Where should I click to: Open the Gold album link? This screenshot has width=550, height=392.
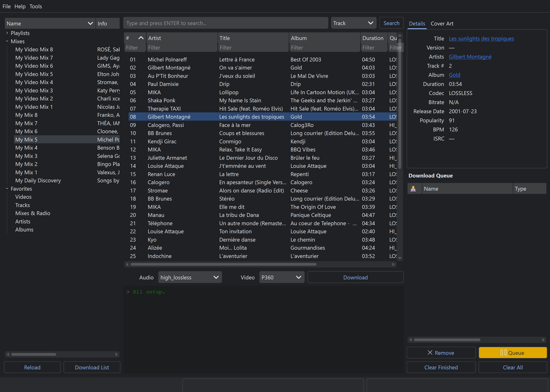click(x=454, y=75)
